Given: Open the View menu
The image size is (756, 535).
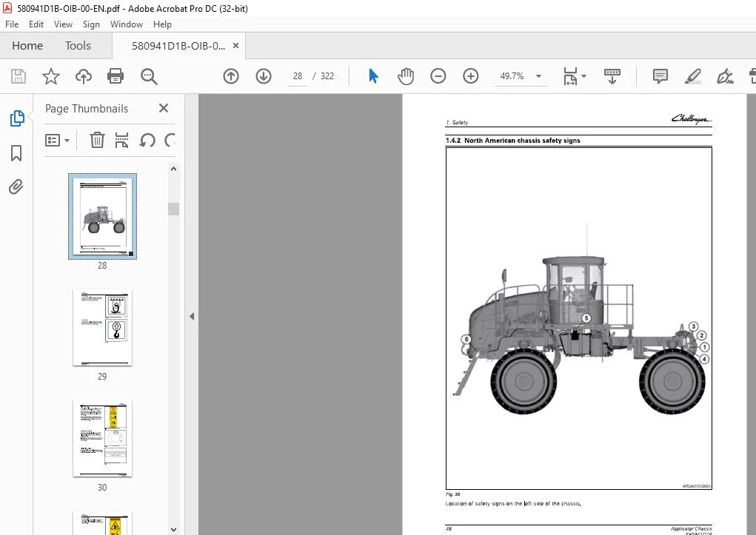Looking at the screenshot, I should pyautogui.click(x=63, y=24).
